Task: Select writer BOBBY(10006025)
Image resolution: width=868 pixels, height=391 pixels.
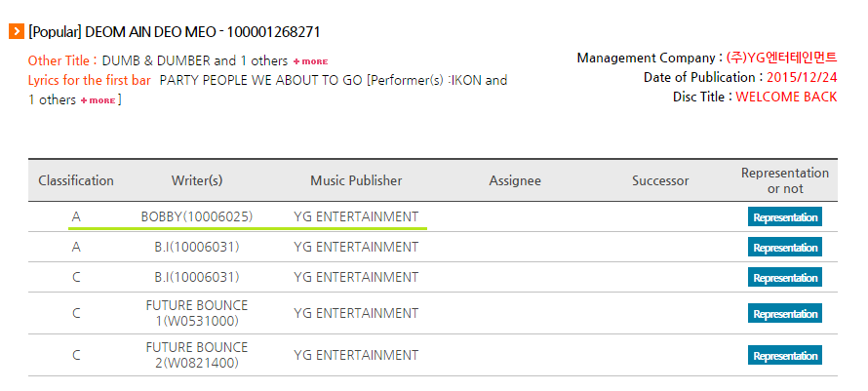Action: 197,217
